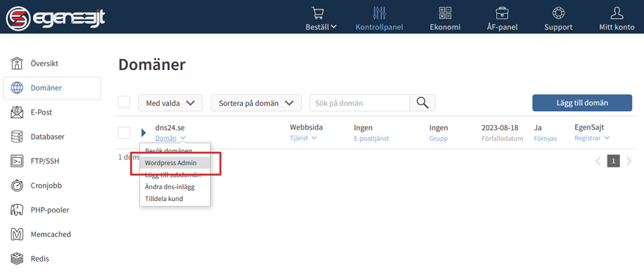Open the Registrar dropdown under EgenSajt
This screenshot has height=277, width=644.
point(591,138)
